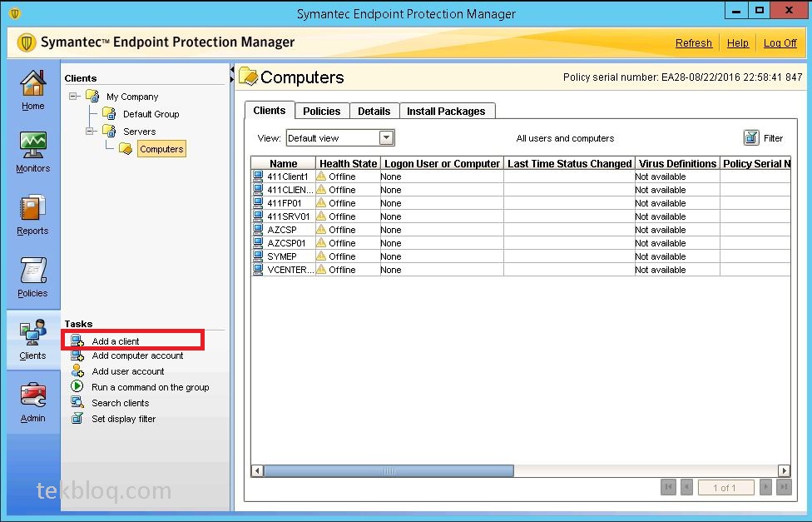
Task: Sort by Logon User or Computer header
Action: click(x=442, y=163)
